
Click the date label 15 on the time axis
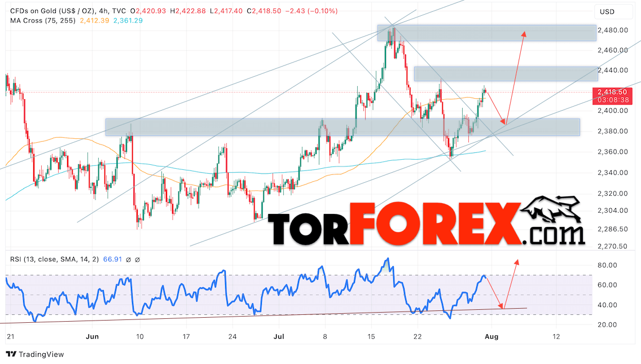371,336
